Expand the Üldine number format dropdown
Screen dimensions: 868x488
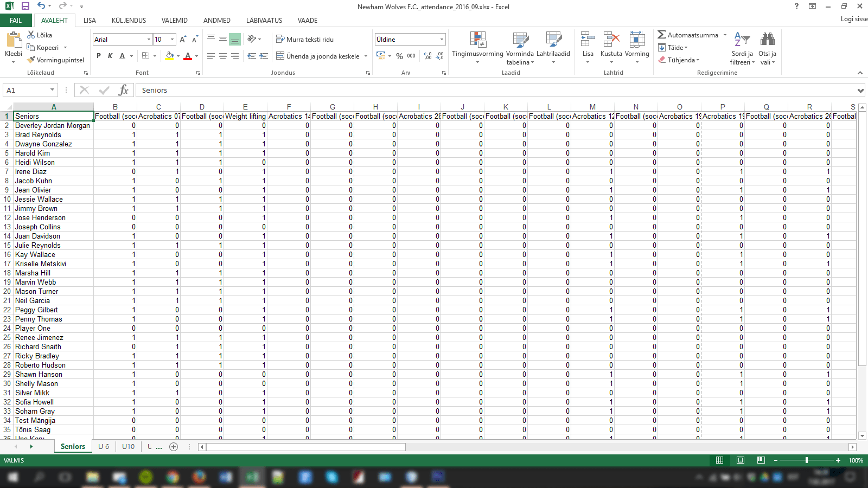point(442,39)
